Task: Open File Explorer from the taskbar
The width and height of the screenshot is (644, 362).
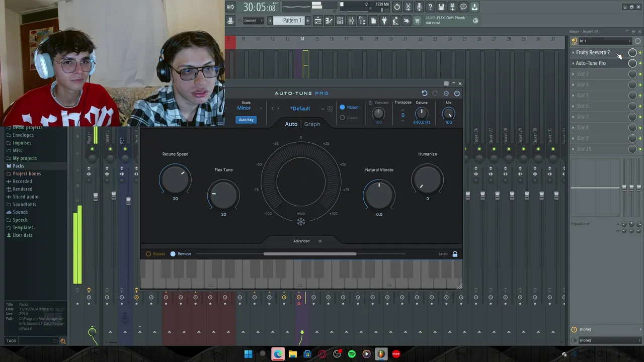Action: click(292, 354)
